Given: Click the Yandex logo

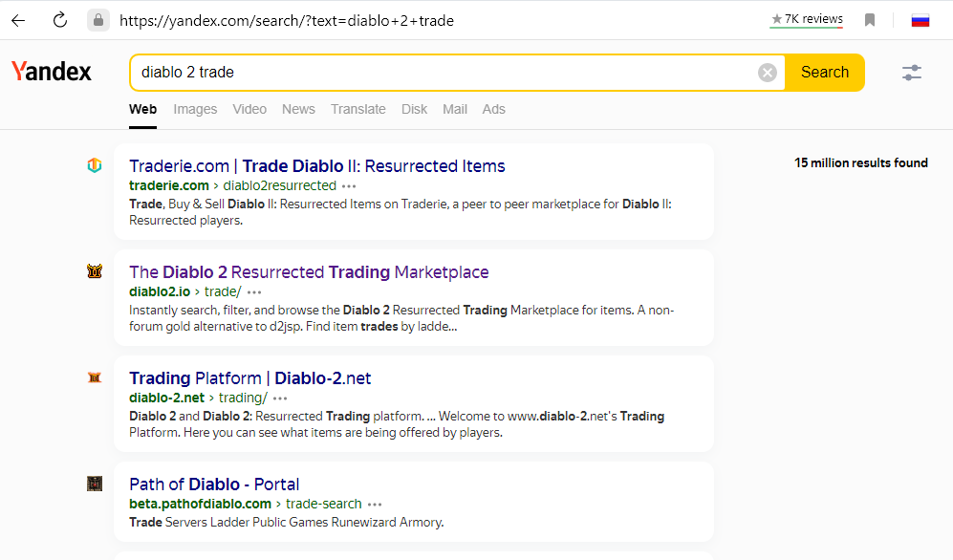Looking at the screenshot, I should pyautogui.click(x=52, y=72).
